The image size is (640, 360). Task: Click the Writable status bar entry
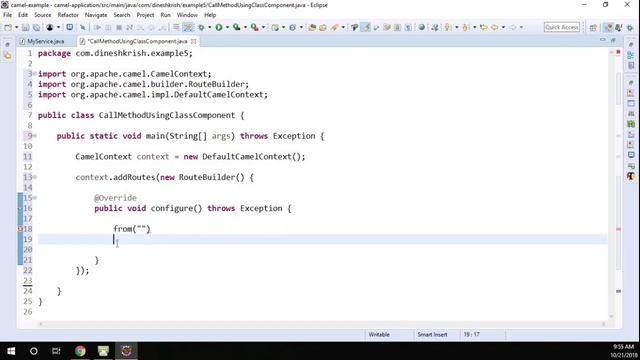[x=379, y=335]
